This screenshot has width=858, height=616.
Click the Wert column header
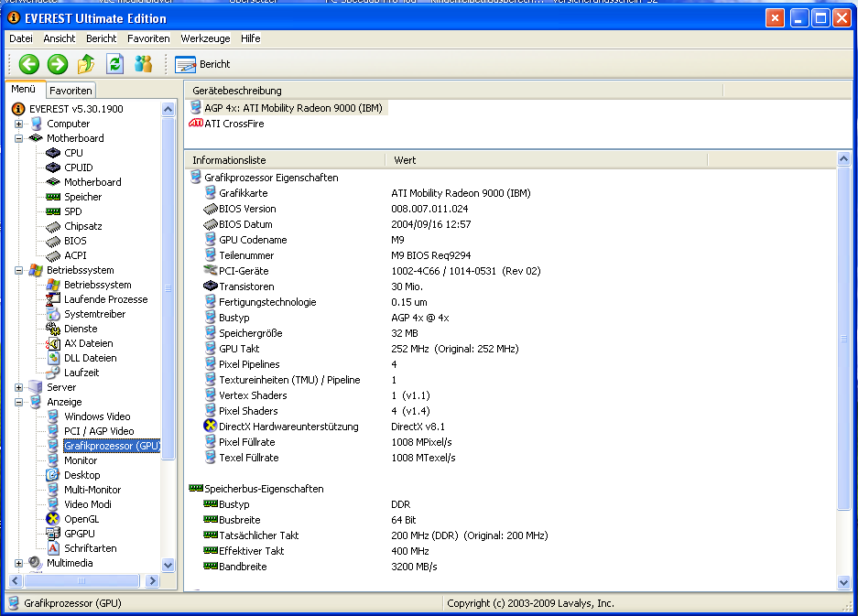pyautogui.click(x=547, y=160)
